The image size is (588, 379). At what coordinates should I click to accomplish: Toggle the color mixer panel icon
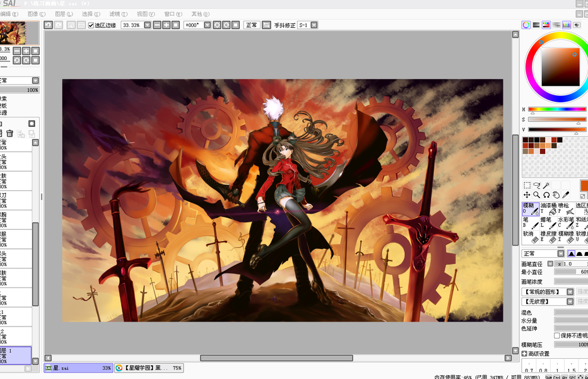[x=556, y=25]
